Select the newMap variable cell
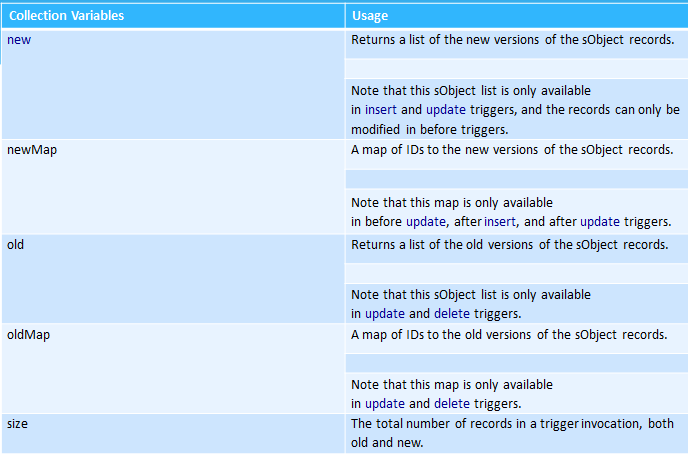 pyautogui.click(x=173, y=187)
